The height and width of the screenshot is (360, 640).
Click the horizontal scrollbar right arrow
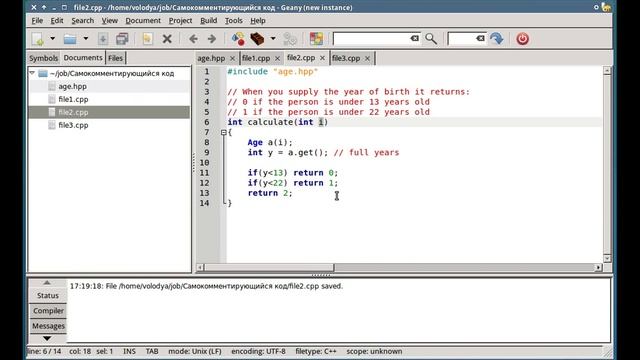click(598, 268)
